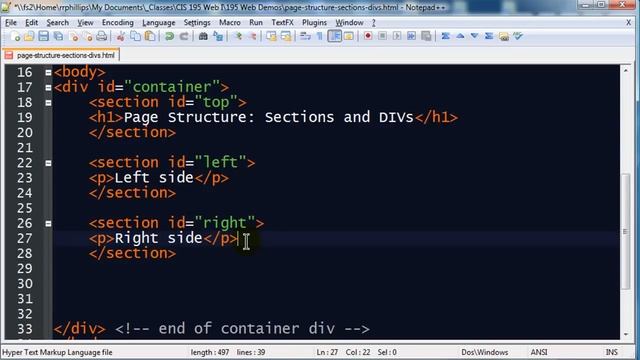Click the Playback macro icon
640x360 pixels.
pos(397,37)
